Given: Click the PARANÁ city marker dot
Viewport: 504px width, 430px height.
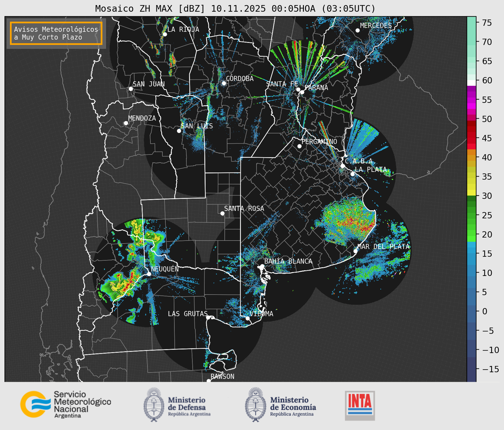Looking at the screenshot, I should coord(302,92).
